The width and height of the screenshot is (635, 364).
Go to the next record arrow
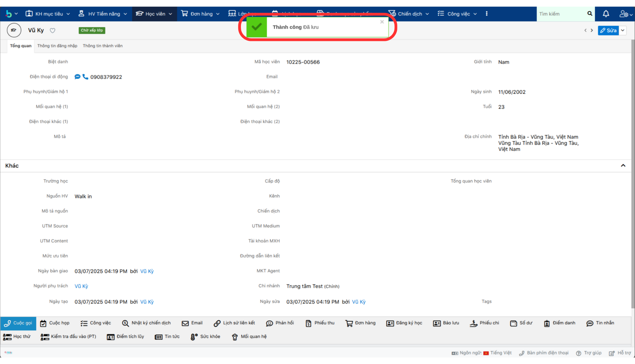(592, 30)
